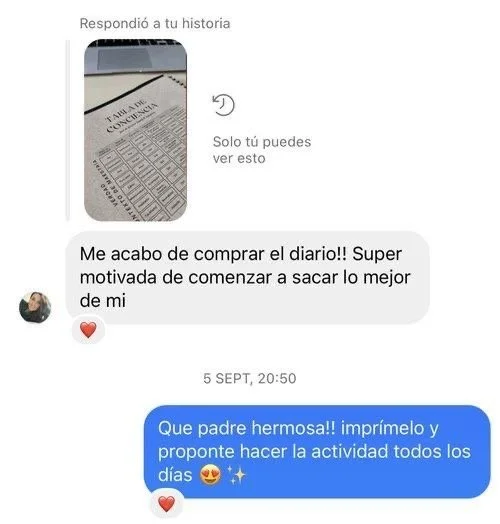Select the 'Solo tú puedes ver esto' notice

tap(262, 150)
